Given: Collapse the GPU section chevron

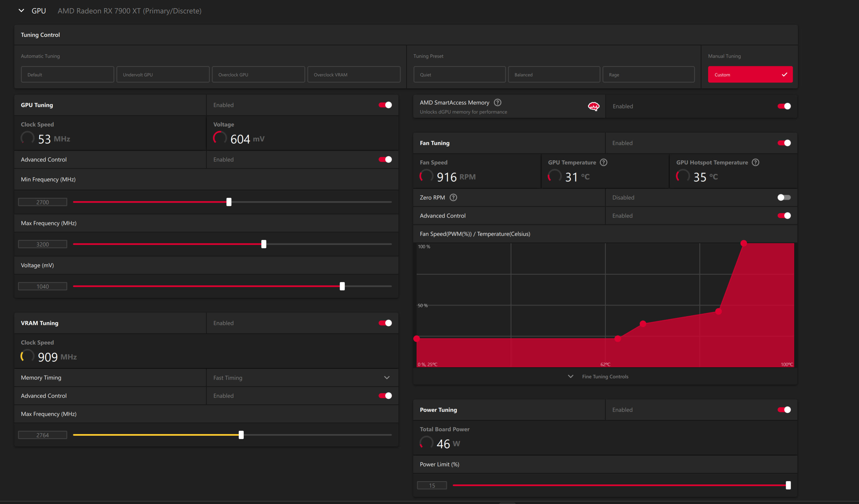Looking at the screenshot, I should (x=21, y=11).
